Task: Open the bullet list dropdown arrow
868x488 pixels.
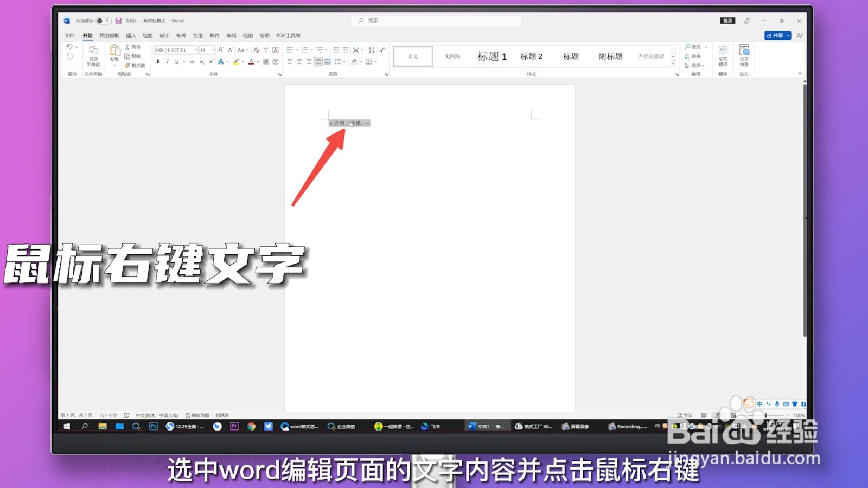Action: click(297, 50)
